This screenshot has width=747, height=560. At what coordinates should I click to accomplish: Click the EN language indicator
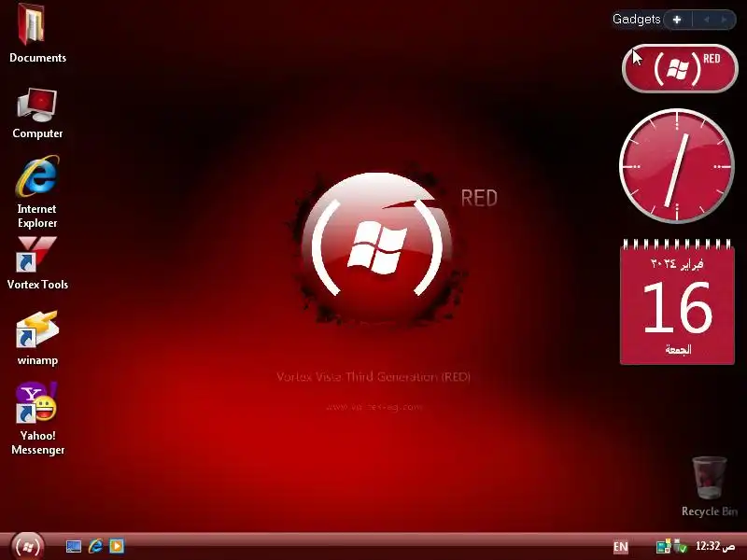click(620, 547)
